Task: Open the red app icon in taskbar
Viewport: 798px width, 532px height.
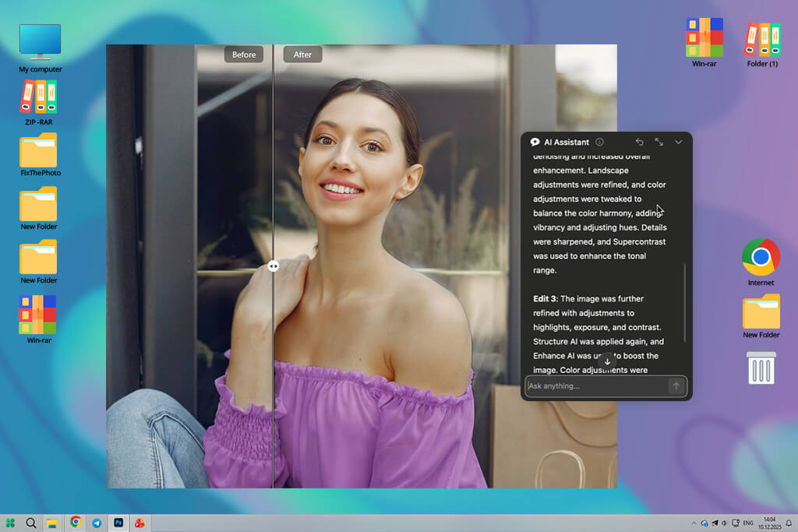Action: [139, 523]
